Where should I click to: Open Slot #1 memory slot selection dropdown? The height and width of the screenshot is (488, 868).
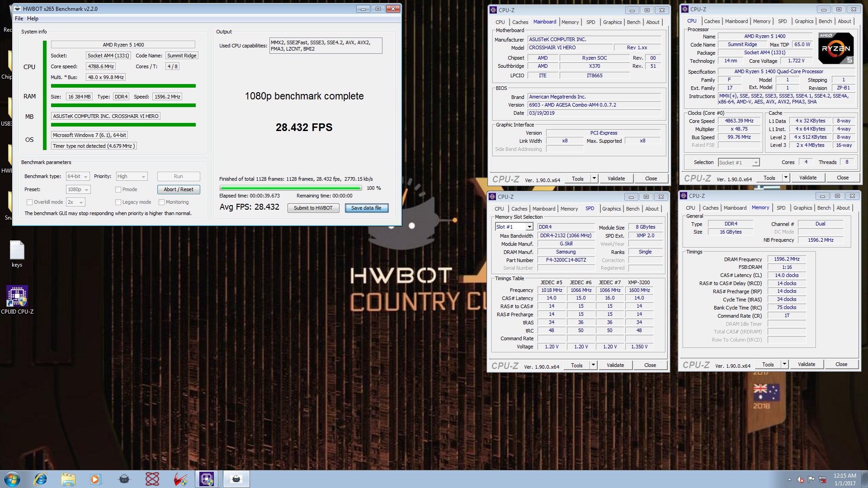pos(514,227)
